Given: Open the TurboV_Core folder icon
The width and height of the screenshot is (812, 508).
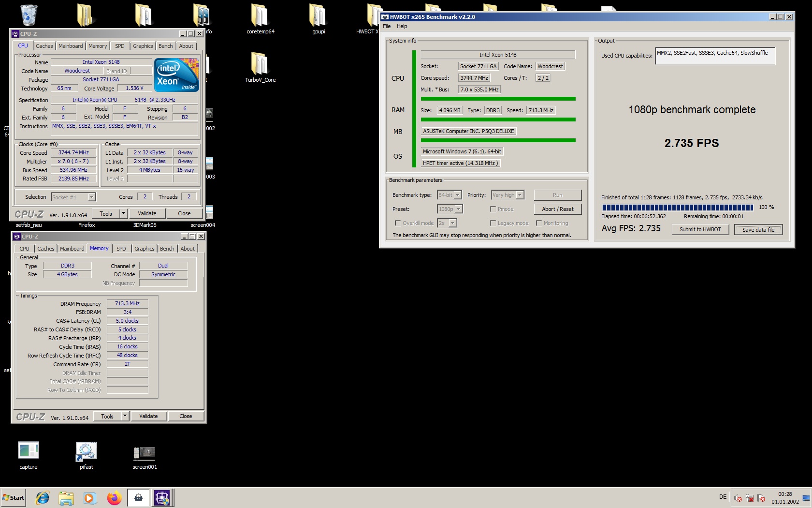Looking at the screenshot, I should click(x=260, y=68).
